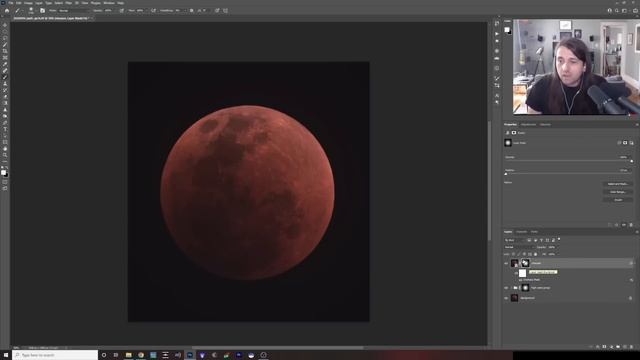
Task: Select the Pen tool
Action: pyautogui.click(x=5, y=123)
